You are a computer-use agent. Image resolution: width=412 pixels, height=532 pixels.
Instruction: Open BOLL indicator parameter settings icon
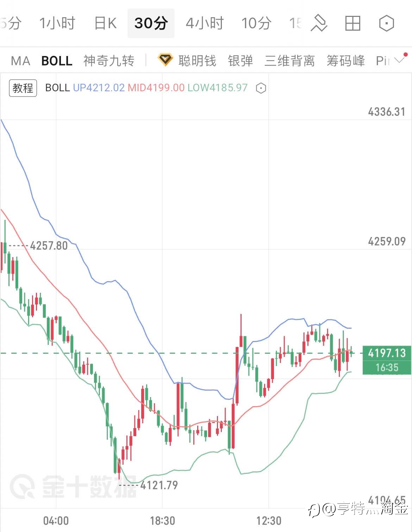[261, 88]
